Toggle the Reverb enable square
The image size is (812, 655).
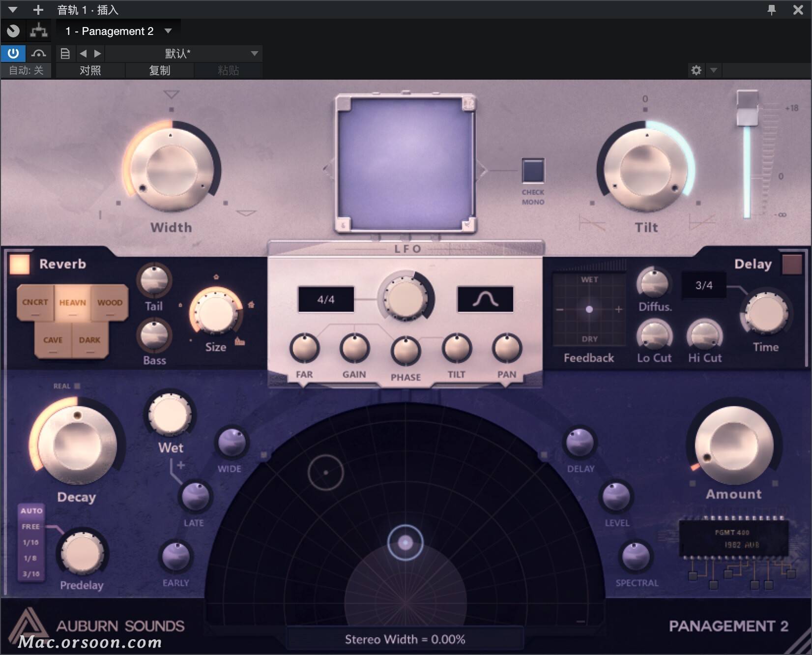coord(20,264)
